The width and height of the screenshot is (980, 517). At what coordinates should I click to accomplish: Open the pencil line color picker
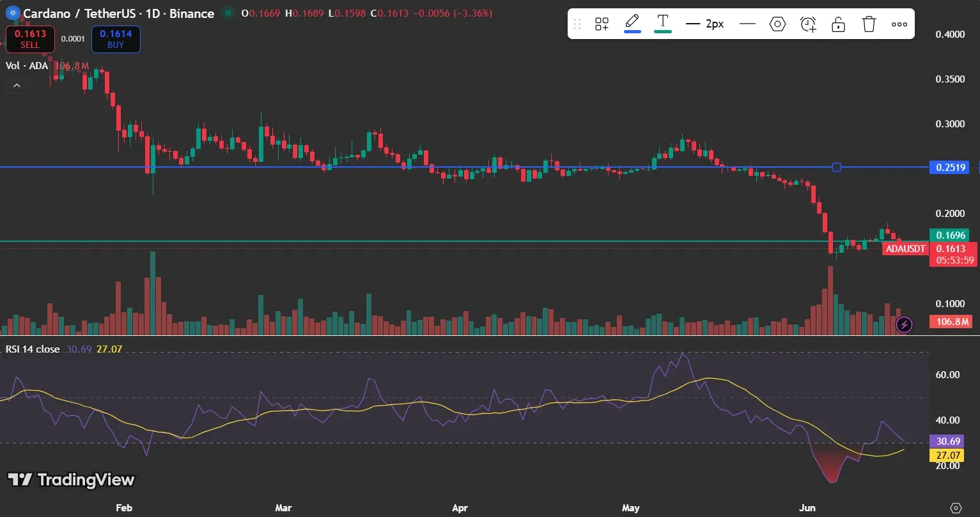point(632,24)
